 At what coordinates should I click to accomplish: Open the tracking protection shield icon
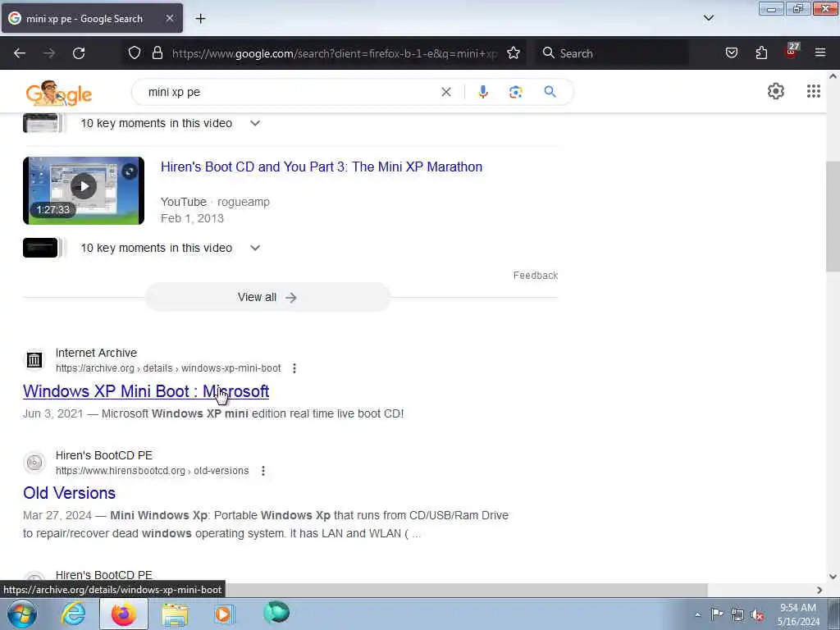click(135, 52)
